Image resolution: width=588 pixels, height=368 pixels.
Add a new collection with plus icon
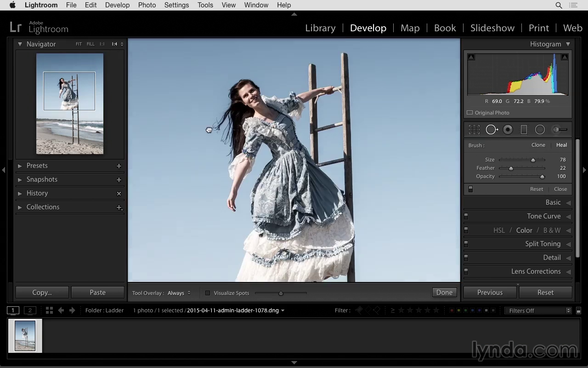[x=119, y=207]
